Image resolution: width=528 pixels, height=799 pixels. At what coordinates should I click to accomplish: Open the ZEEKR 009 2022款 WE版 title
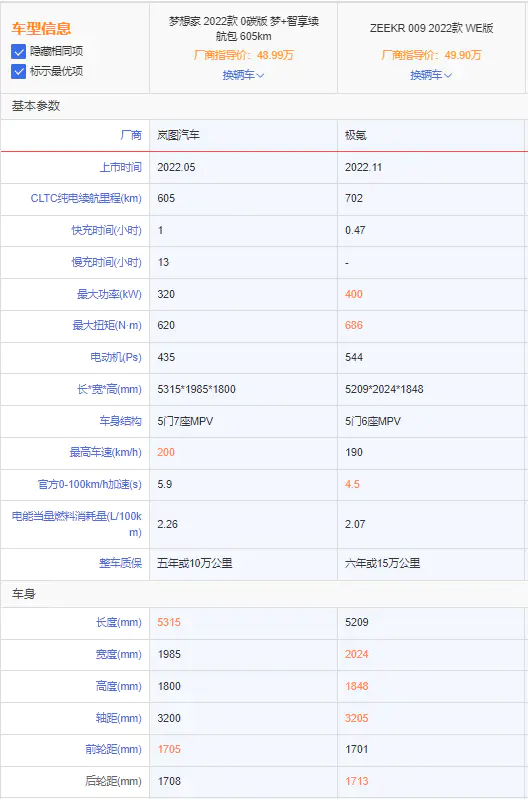click(431, 29)
